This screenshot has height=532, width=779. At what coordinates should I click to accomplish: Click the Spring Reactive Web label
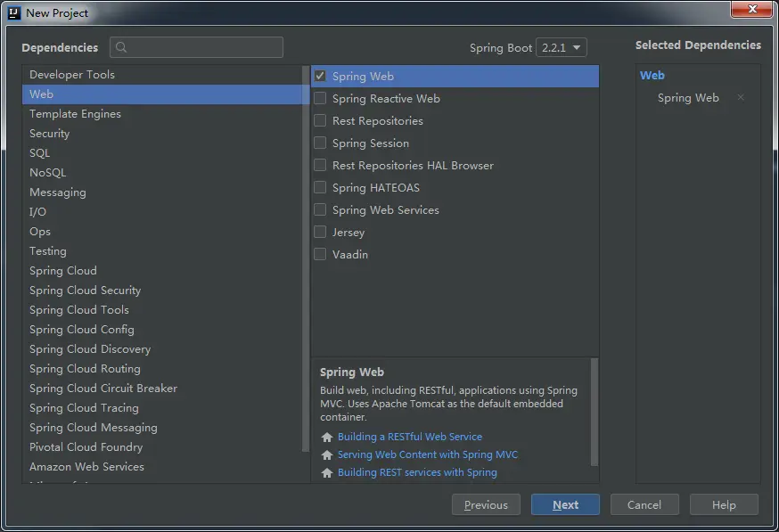point(386,99)
